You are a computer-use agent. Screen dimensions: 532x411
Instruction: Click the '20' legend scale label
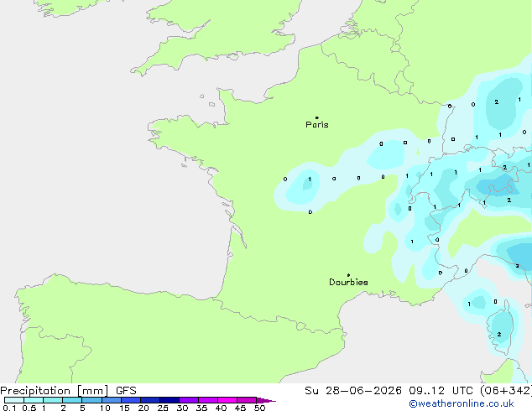143,408
